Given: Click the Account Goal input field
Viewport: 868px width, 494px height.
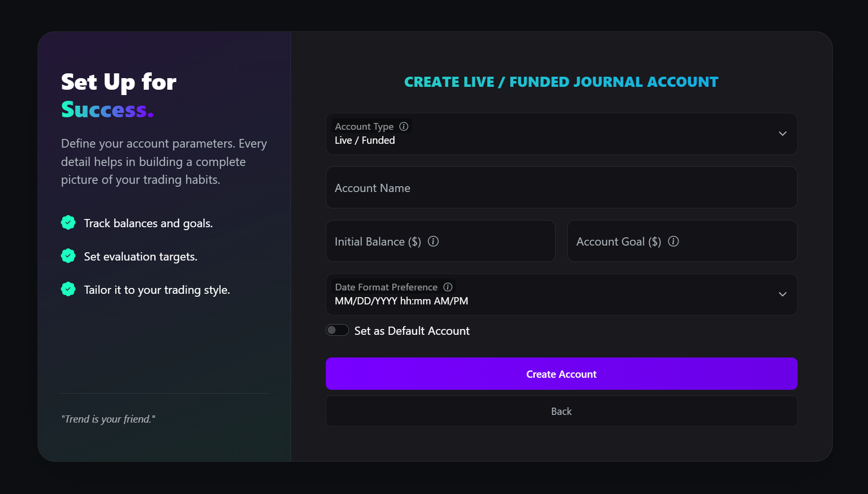Looking at the screenshot, I should 681,241.
